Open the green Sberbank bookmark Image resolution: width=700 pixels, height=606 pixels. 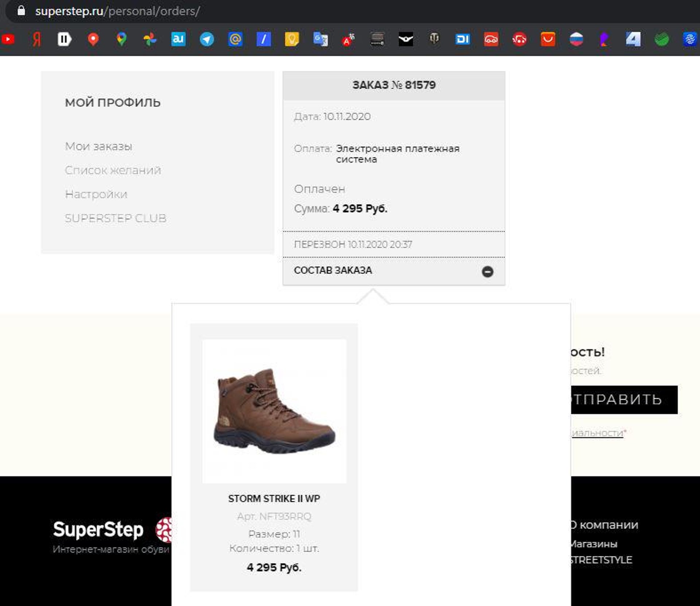662,39
